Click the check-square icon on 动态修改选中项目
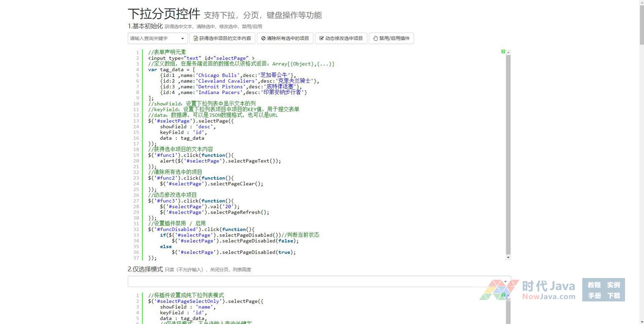 321,38
